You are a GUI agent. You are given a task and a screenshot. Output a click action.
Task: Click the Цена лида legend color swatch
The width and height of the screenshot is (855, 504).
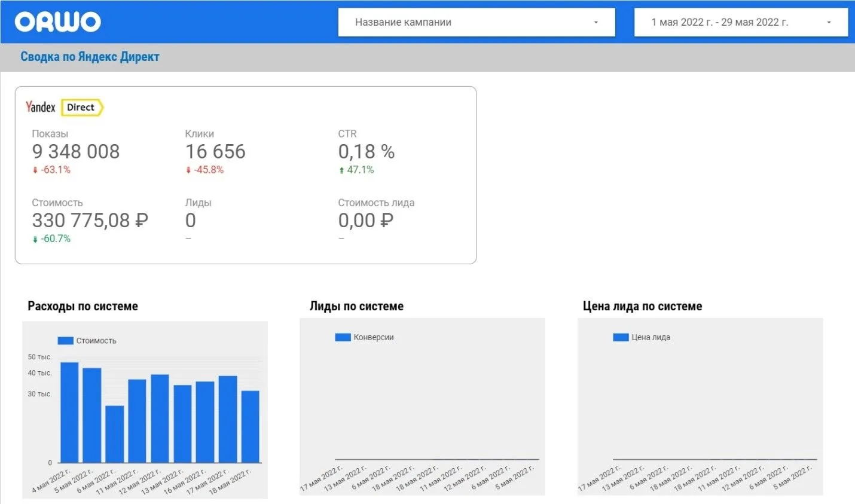(x=621, y=337)
